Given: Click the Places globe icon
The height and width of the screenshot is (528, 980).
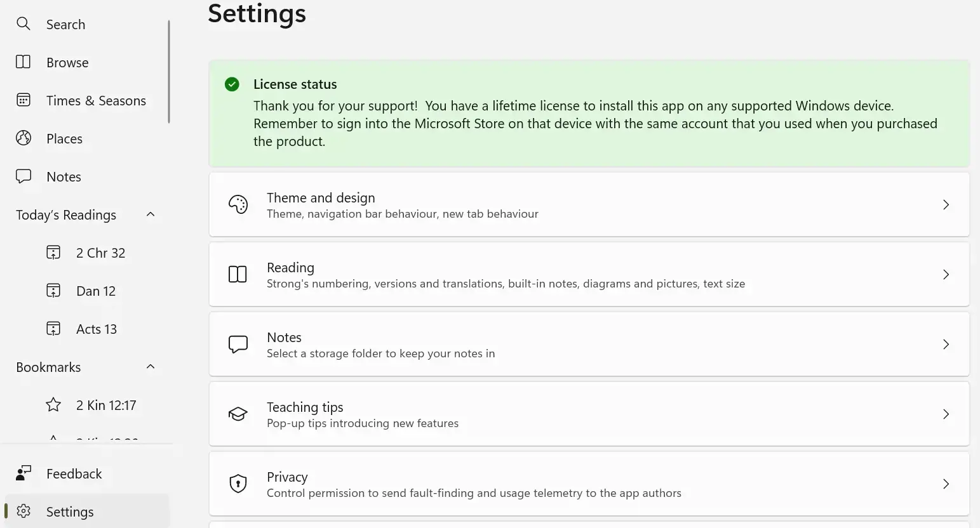Looking at the screenshot, I should coord(23,138).
